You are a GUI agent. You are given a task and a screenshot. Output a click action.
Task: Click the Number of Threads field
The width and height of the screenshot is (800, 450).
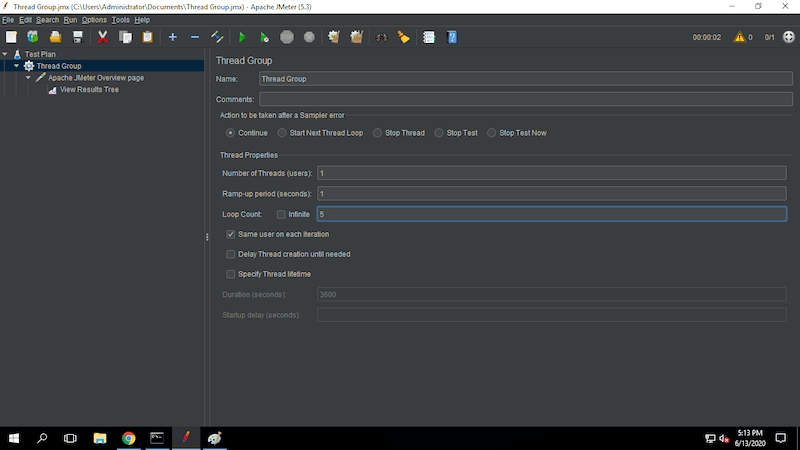coord(552,173)
